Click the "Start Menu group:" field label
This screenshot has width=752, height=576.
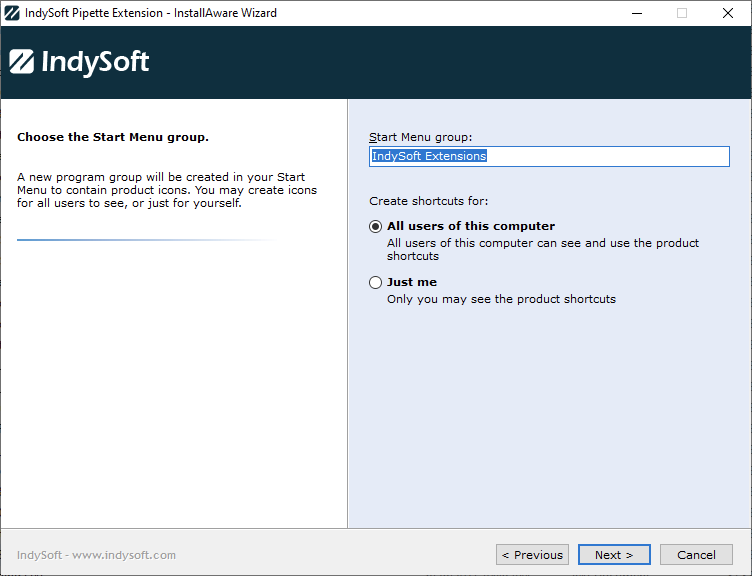tap(420, 137)
